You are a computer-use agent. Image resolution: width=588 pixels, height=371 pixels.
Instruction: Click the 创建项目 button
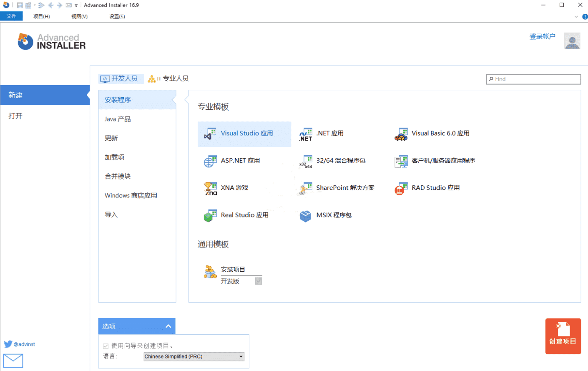pyautogui.click(x=563, y=336)
